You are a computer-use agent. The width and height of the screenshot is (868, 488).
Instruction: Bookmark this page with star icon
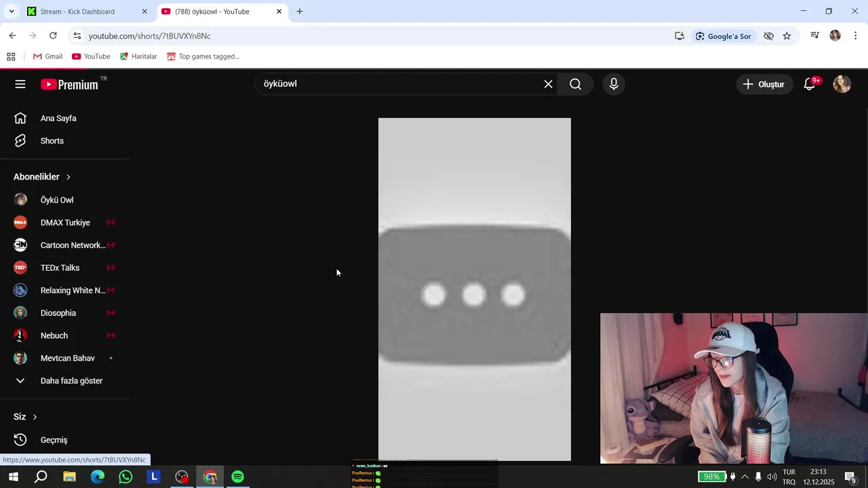coord(787,36)
